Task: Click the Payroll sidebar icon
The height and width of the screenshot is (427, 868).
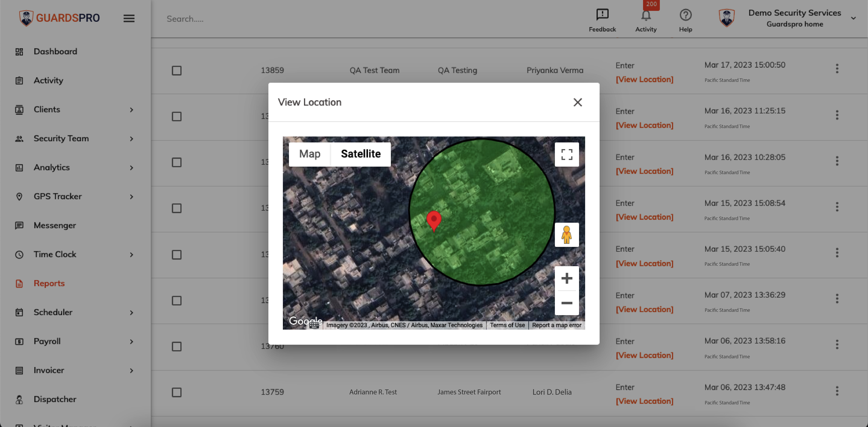Action: [19, 342]
